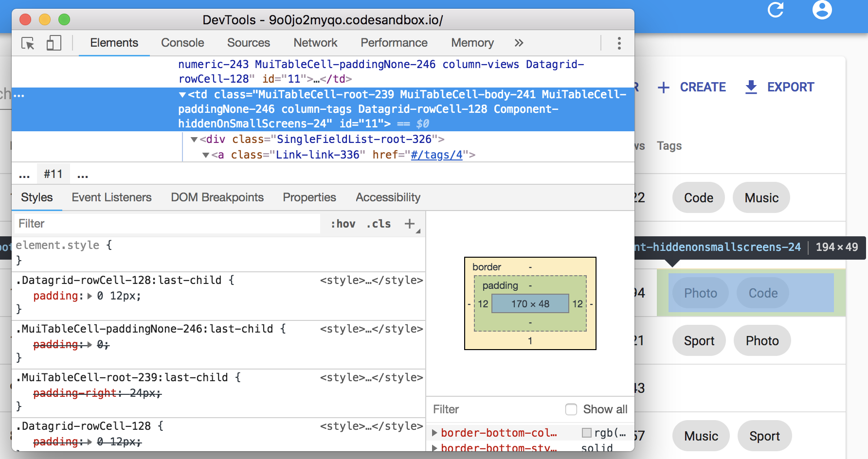The width and height of the screenshot is (868, 459).
Task: Click the plus icon beside CREATE
Action: pos(663,87)
